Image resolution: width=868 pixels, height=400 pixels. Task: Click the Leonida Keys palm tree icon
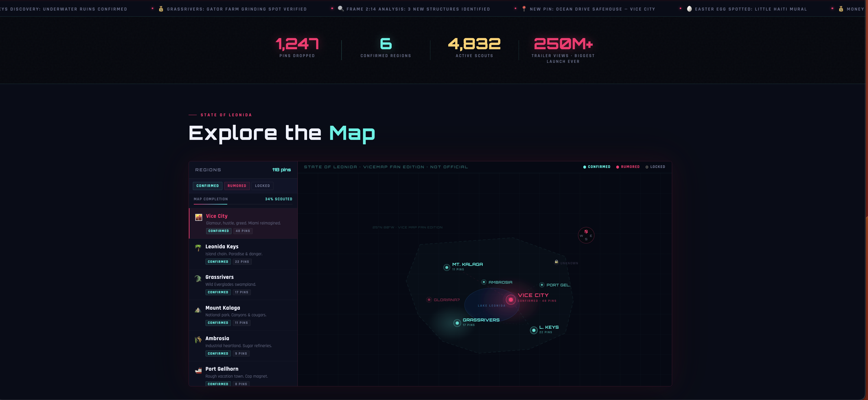(x=198, y=248)
